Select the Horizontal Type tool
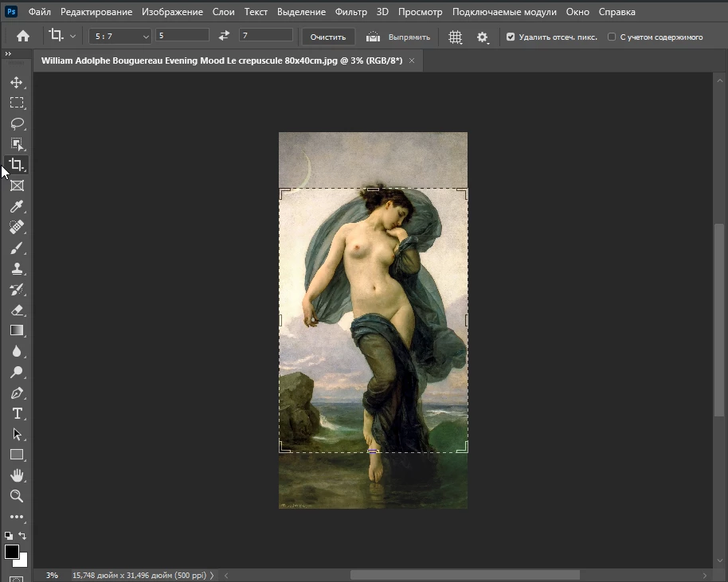 click(x=16, y=413)
